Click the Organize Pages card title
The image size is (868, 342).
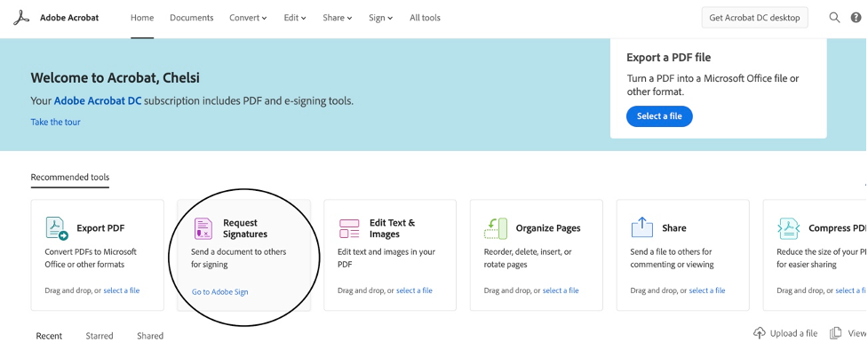(x=548, y=228)
